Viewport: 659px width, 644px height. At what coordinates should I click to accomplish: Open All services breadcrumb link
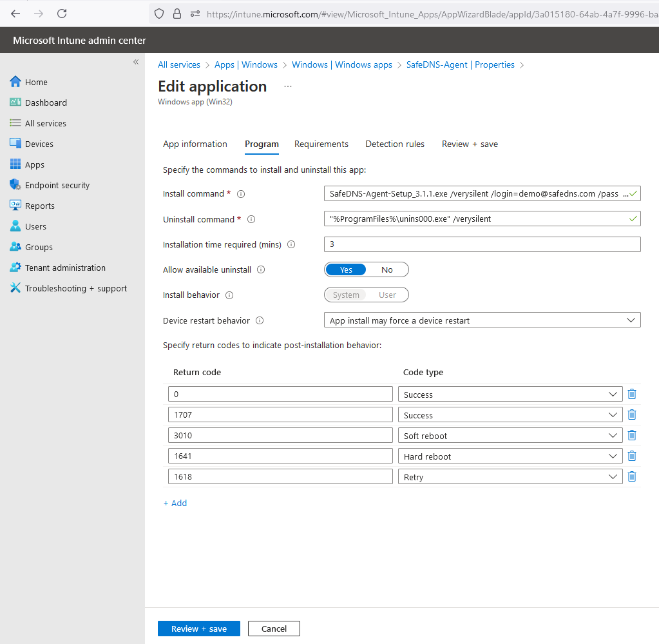(x=179, y=64)
